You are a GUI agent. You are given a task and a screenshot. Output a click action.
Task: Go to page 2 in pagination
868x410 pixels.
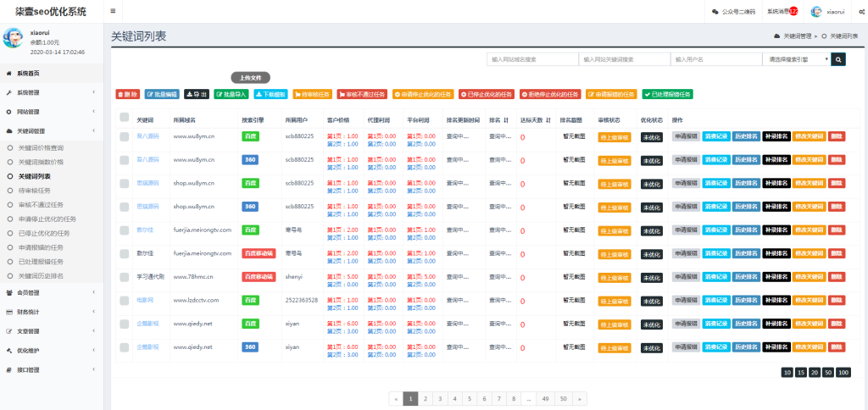coord(426,398)
